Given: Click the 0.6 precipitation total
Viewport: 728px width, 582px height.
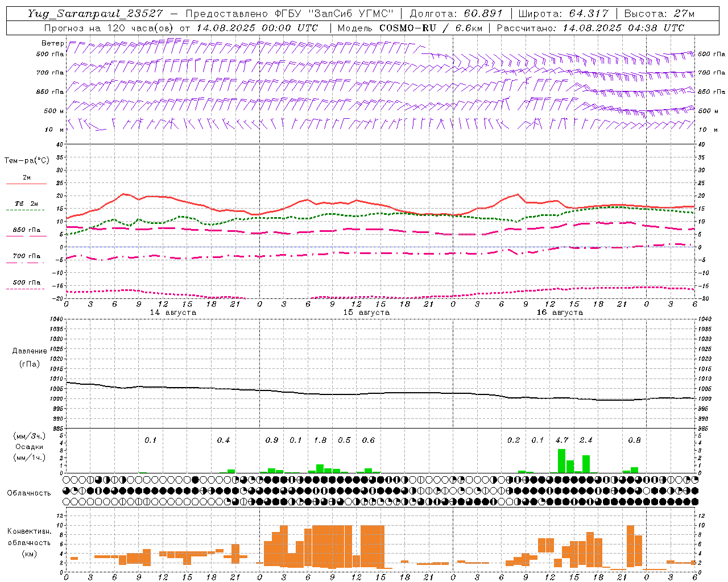Looking at the screenshot, I should tap(369, 440).
